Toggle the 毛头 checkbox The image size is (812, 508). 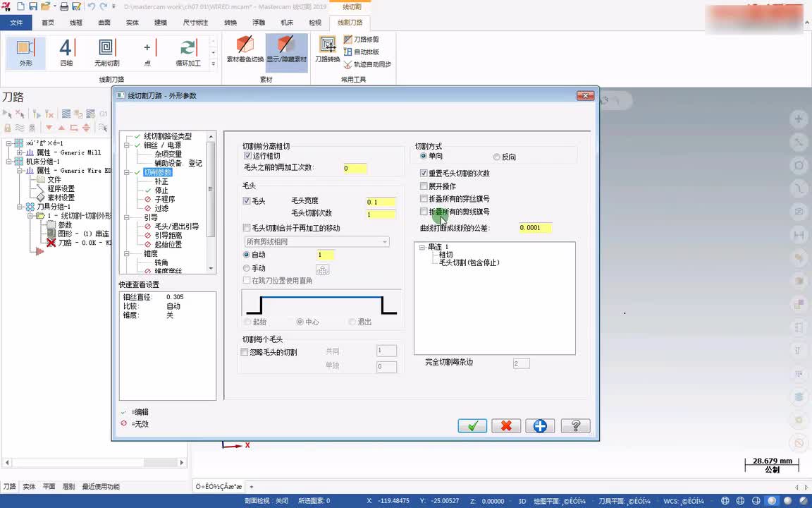247,200
